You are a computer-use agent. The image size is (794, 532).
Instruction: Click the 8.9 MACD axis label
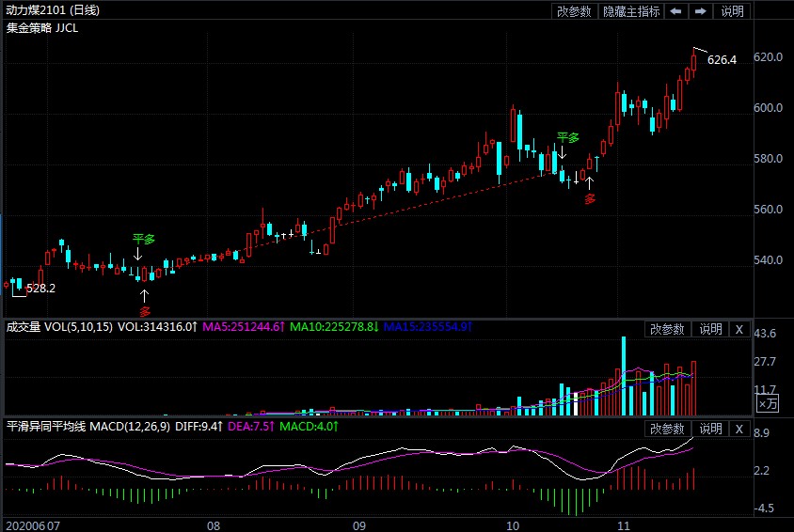[762, 433]
